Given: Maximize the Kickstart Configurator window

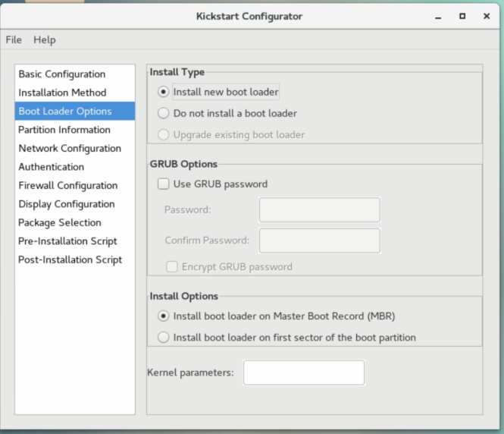Looking at the screenshot, I should tap(462, 16).
